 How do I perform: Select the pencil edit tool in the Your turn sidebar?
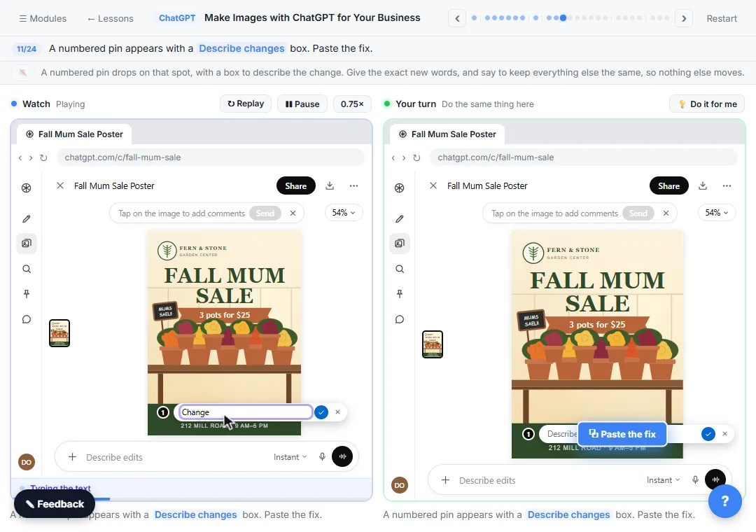click(x=400, y=219)
